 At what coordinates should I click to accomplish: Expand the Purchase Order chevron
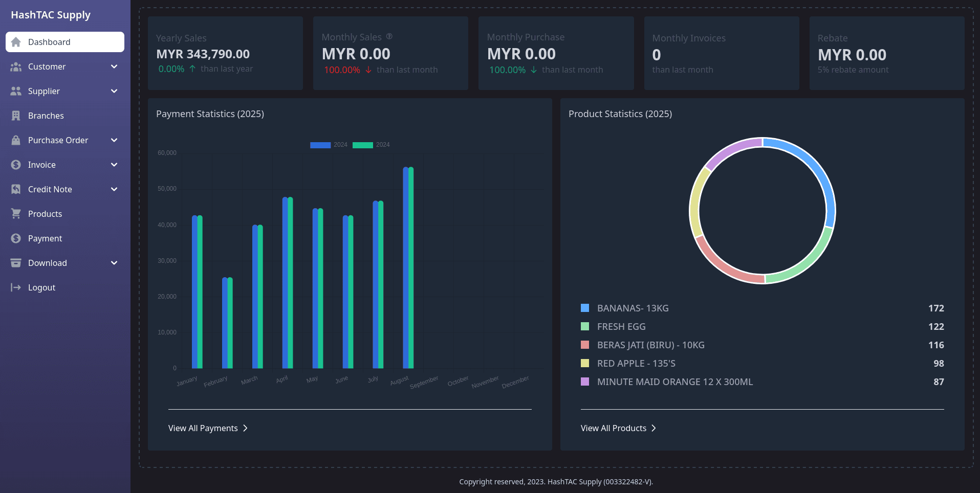(114, 140)
